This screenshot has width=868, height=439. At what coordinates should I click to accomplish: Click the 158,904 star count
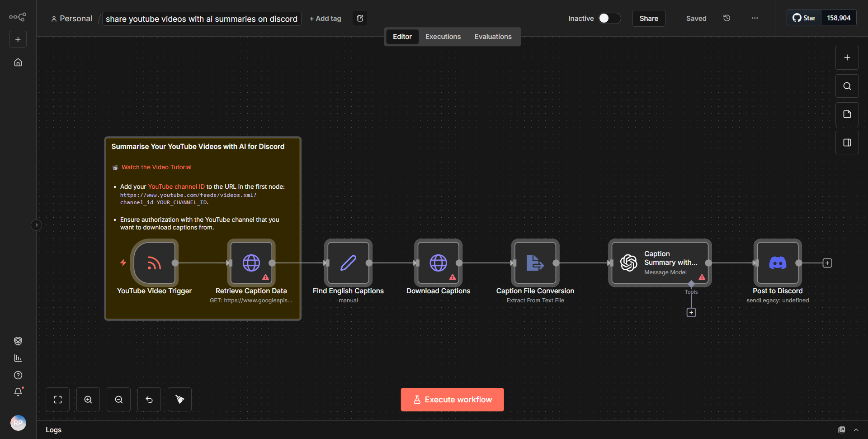click(839, 18)
